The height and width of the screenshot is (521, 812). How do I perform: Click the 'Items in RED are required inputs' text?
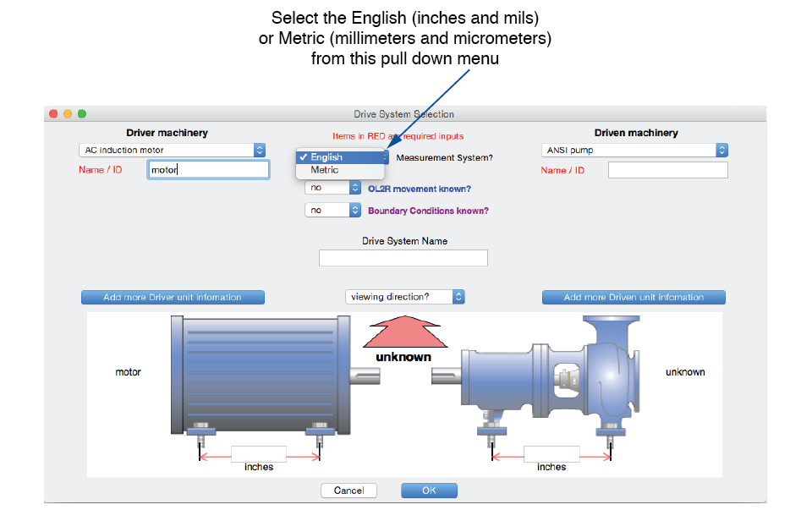click(398, 136)
